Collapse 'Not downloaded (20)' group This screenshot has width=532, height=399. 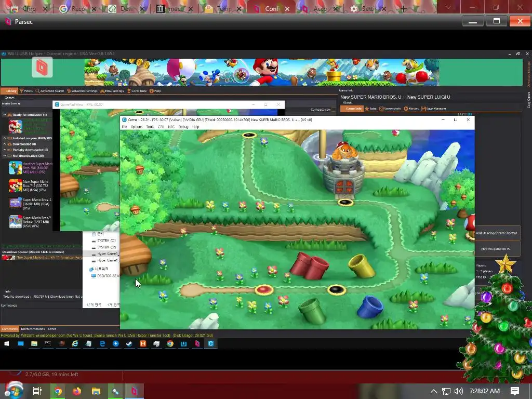(x=5, y=156)
